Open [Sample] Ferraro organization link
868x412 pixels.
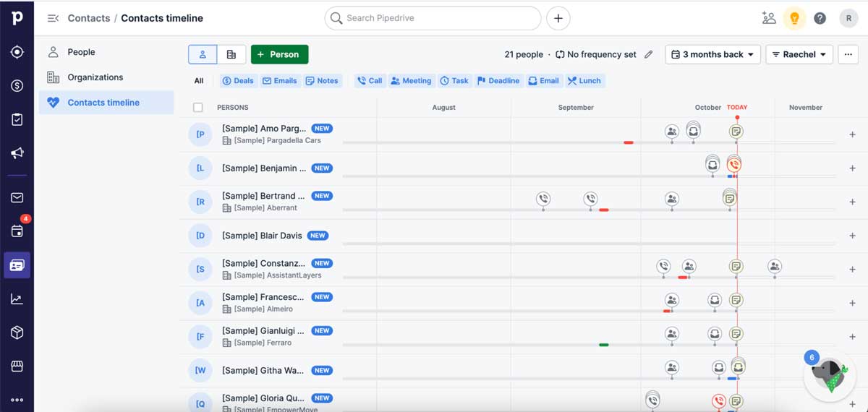263,343
